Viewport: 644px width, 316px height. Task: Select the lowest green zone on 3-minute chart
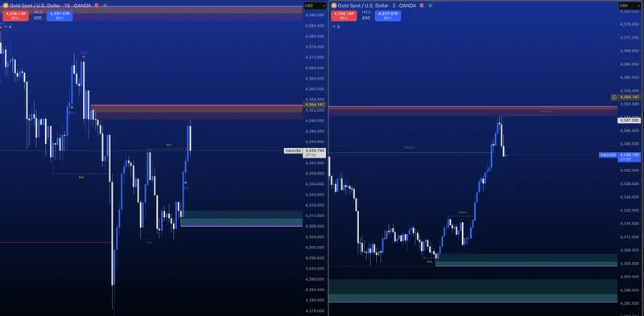pos(473,291)
